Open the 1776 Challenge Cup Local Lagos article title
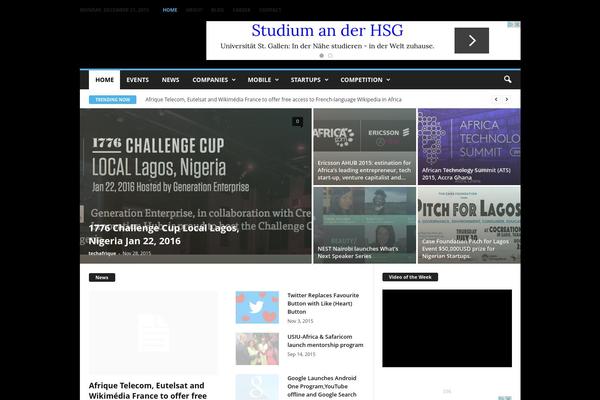600x400 pixels. pos(164,234)
